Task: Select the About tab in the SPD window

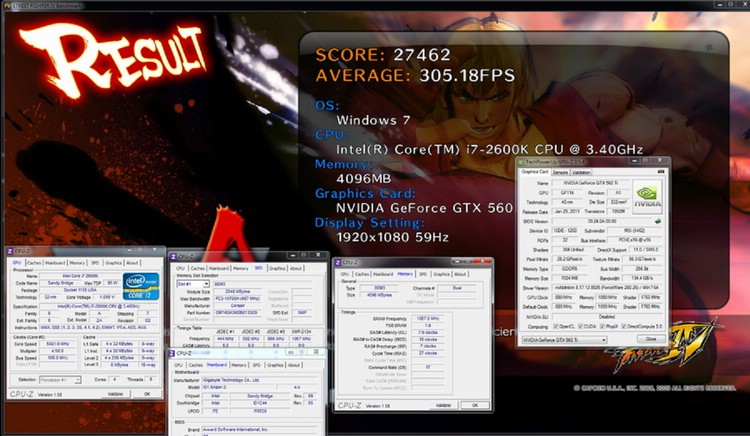Action: pyautogui.click(x=296, y=268)
